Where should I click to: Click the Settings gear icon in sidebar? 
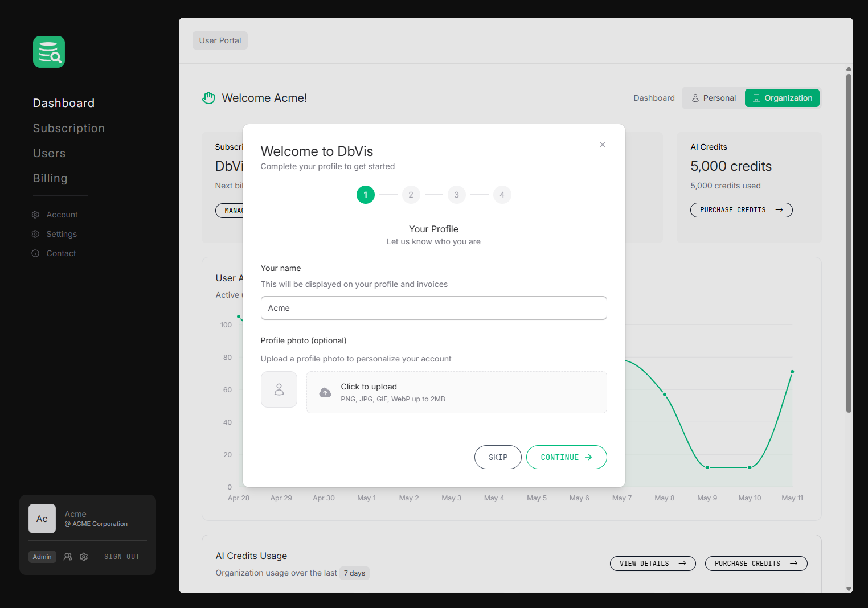pos(35,234)
